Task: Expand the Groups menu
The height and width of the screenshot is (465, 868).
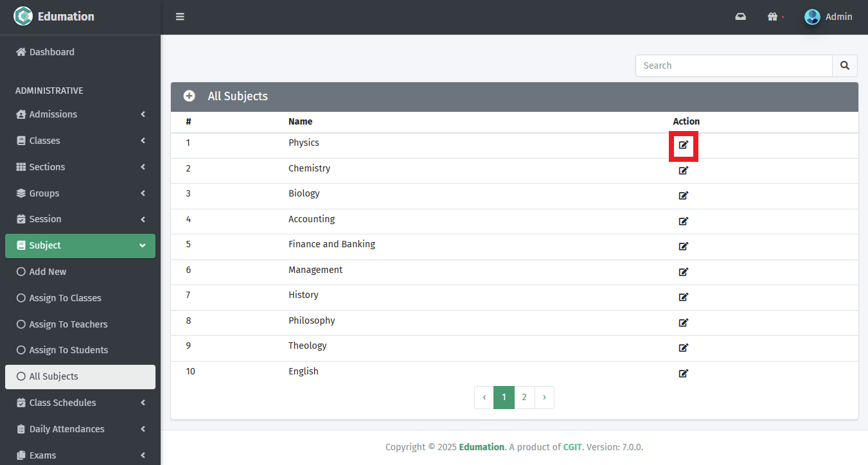Action: pos(80,193)
